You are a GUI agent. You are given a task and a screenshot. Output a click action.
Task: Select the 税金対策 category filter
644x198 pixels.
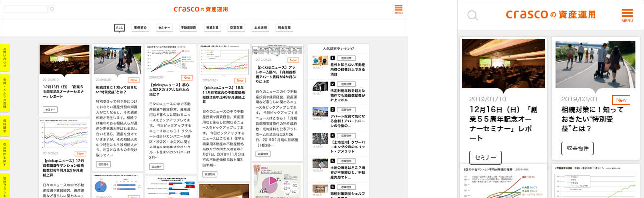pyautogui.click(x=284, y=28)
